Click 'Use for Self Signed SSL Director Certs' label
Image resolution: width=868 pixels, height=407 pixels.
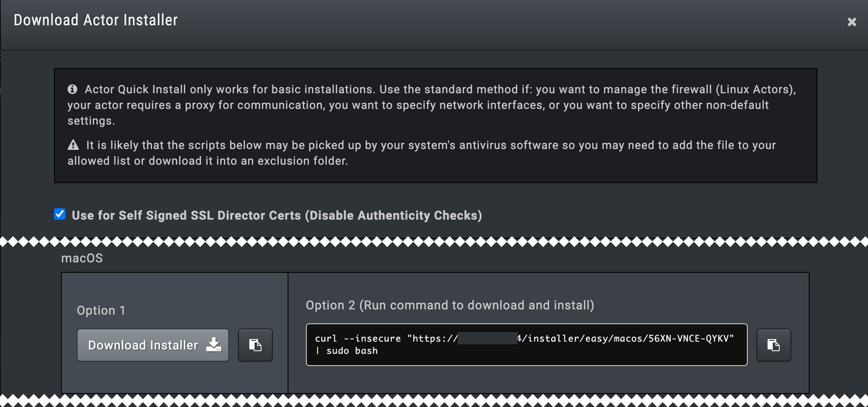click(x=277, y=215)
